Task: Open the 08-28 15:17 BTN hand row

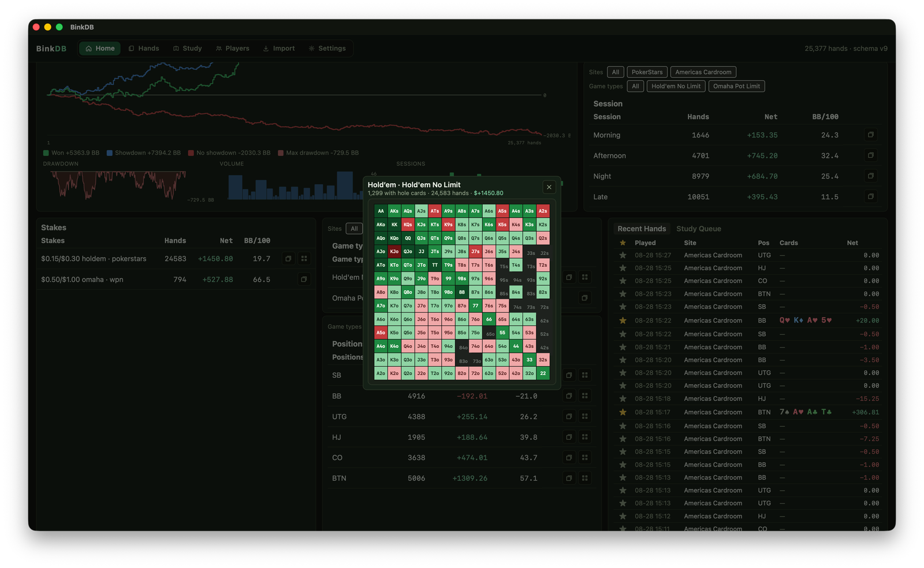Action: coord(749,412)
